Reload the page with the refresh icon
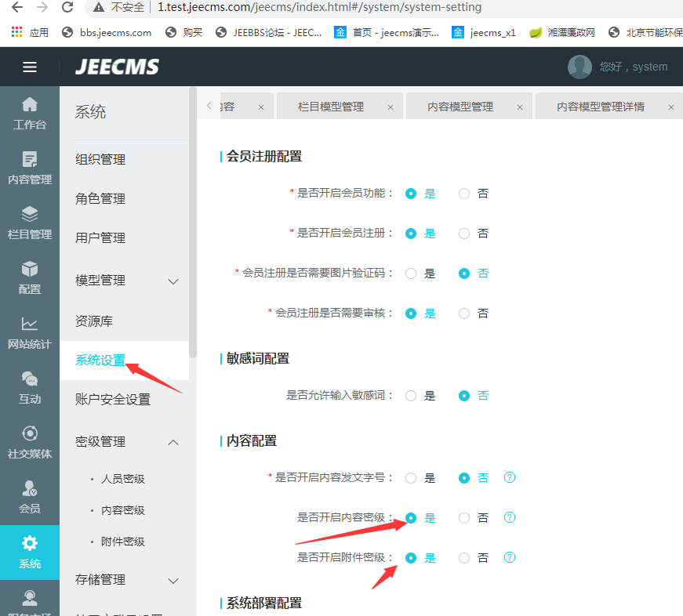 tap(67, 7)
